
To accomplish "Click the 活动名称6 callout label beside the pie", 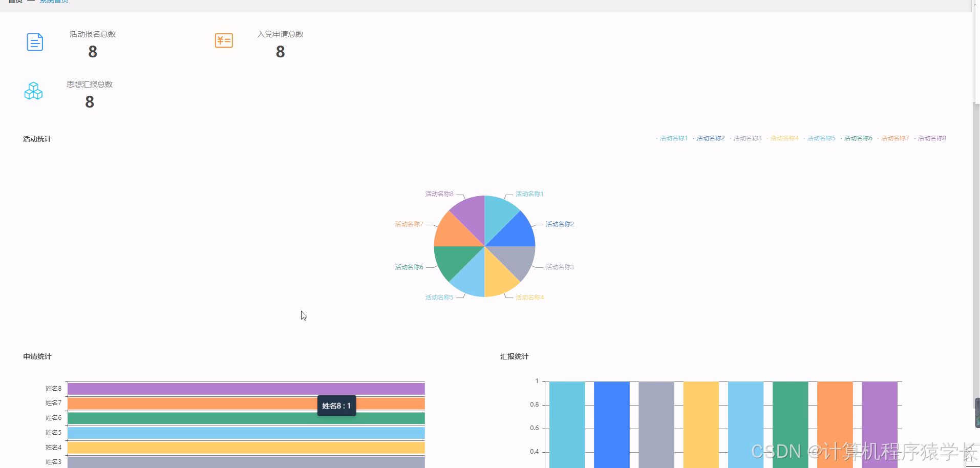I will tap(409, 267).
